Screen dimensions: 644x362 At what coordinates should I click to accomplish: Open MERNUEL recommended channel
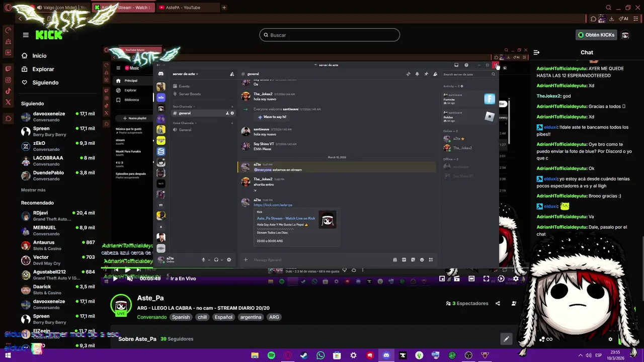(58, 230)
